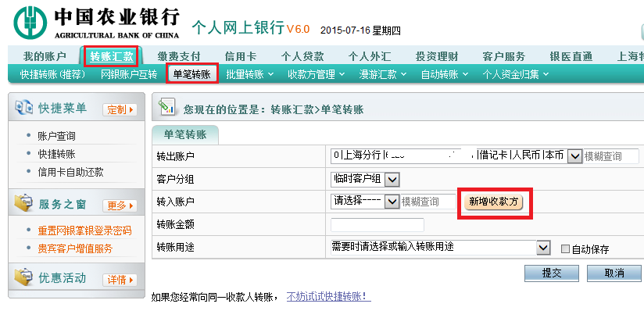Switch to the 转账汇款 tab

pos(111,56)
